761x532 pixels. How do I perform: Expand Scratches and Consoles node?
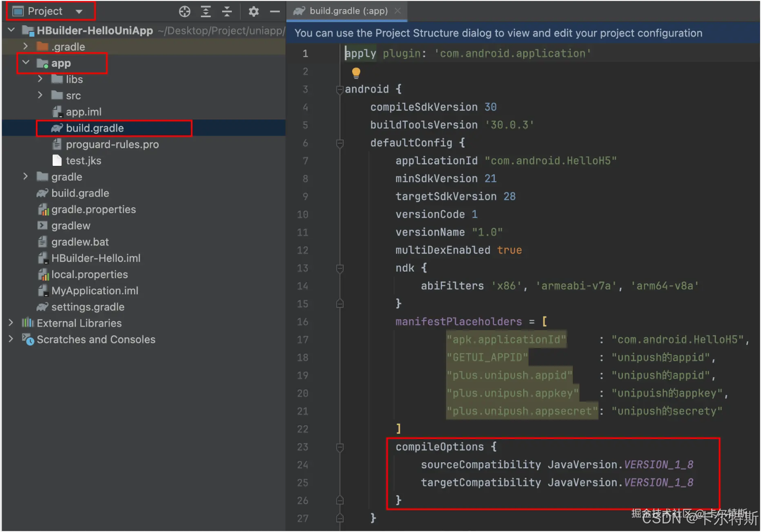pyautogui.click(x=11, y=339)
